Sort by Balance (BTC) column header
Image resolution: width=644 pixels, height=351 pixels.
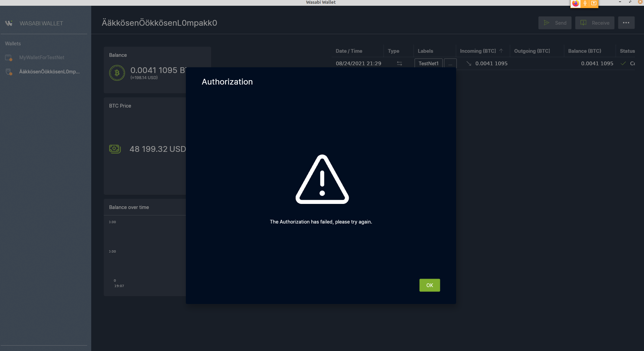pos(585,51)
